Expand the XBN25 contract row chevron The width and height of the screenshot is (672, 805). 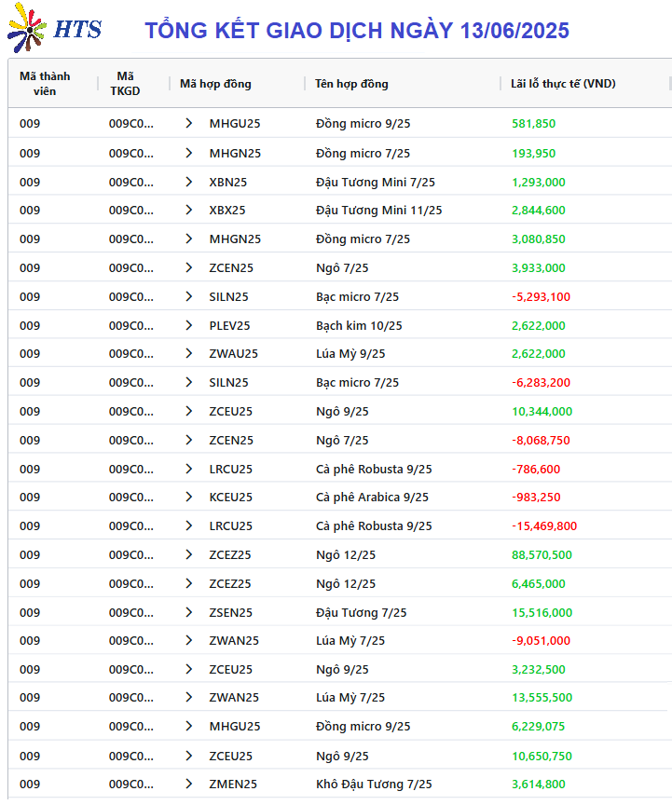click(189, 182)
